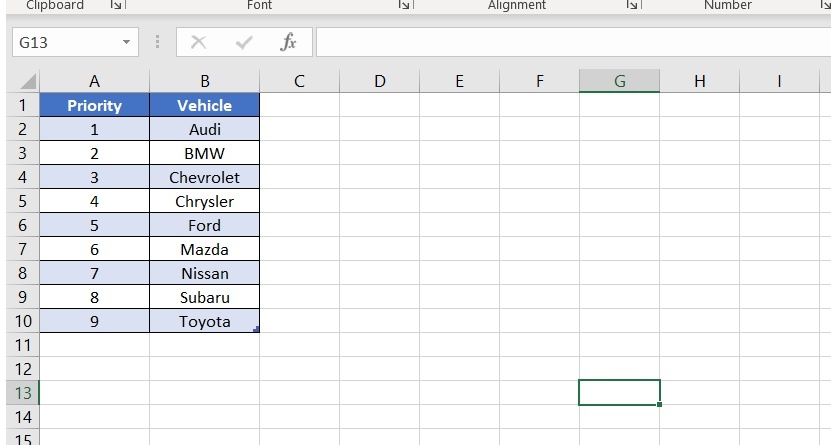Open the Clipboard group dialog launcher
The width and height of the screenshot is (831, 445).
[x=116, y=5]
